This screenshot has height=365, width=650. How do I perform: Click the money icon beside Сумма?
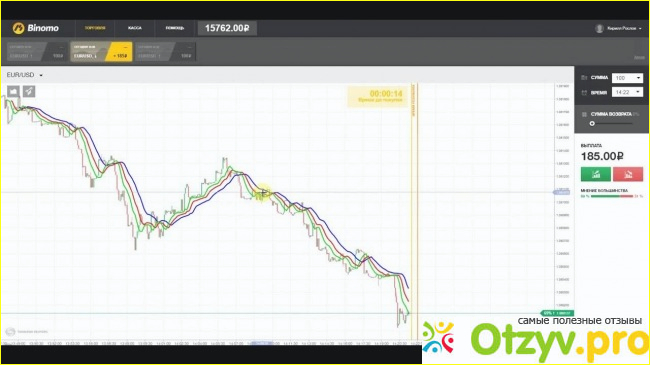click(x=584, y=78)
